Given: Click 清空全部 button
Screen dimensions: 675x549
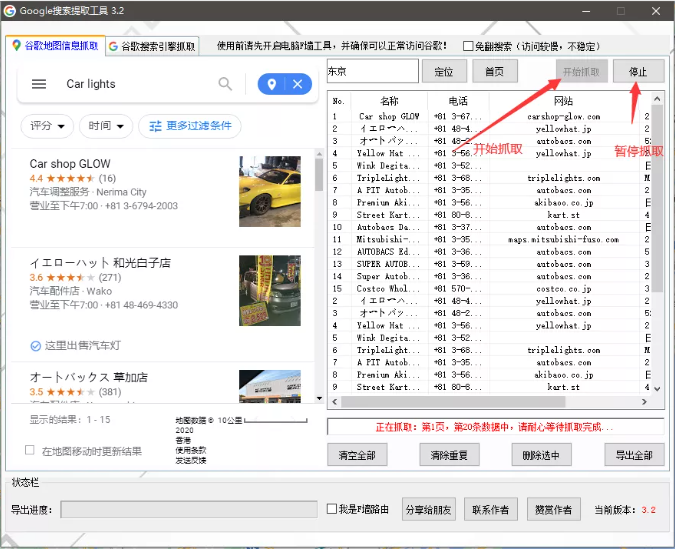Looking at the screenshot, I should 357,455.
